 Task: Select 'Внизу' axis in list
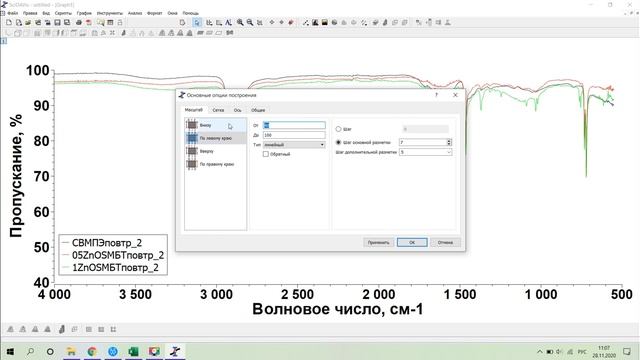(x=216, y=125)
